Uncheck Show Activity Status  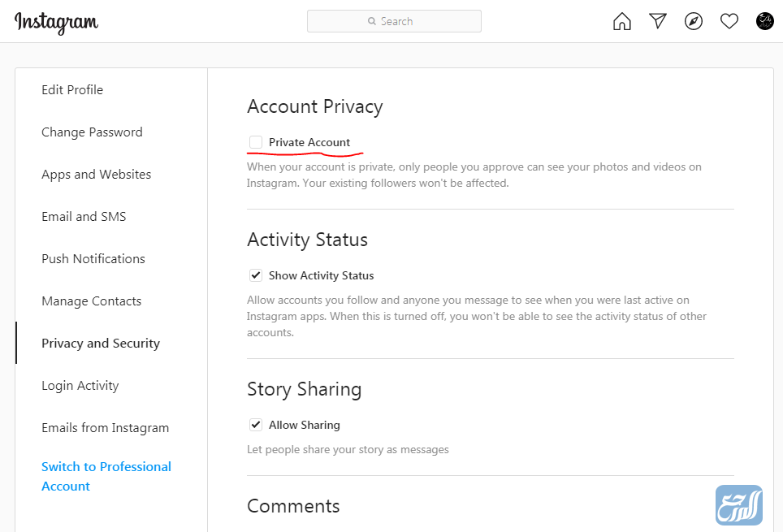[256, 275]
